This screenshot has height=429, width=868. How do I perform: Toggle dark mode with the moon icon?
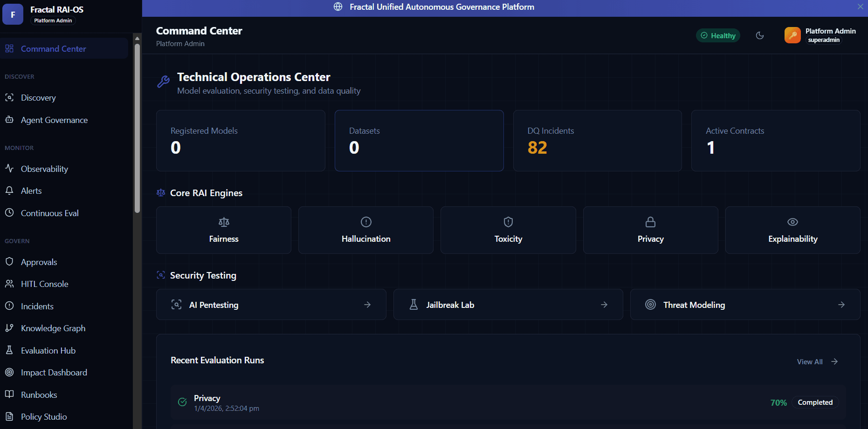click(x=760, y=35)
